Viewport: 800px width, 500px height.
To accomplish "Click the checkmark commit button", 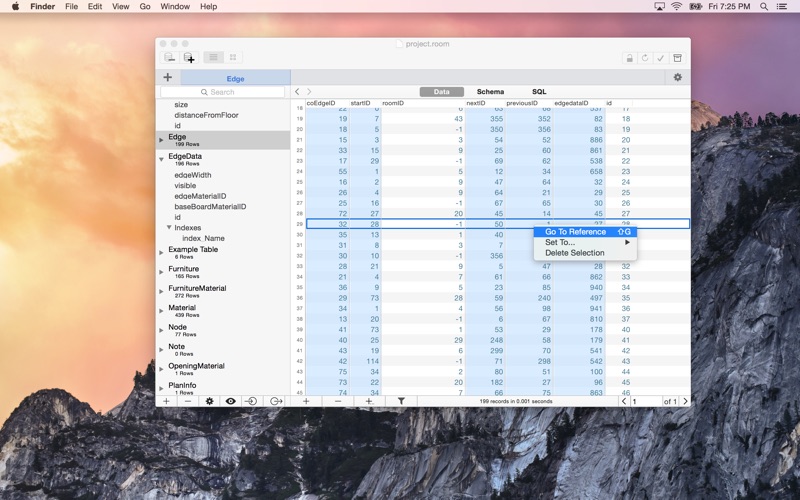I will click(660, 58).
